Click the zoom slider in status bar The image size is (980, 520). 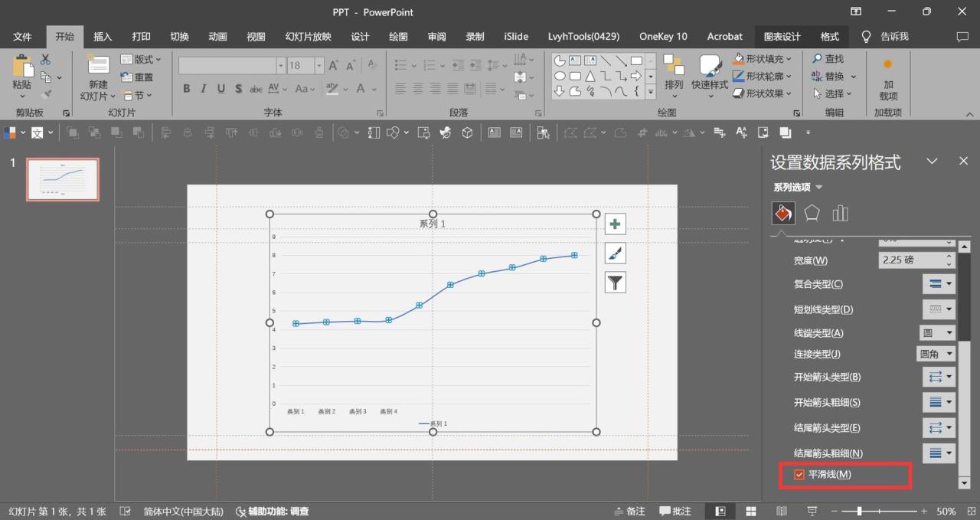[x=860, y=511]
